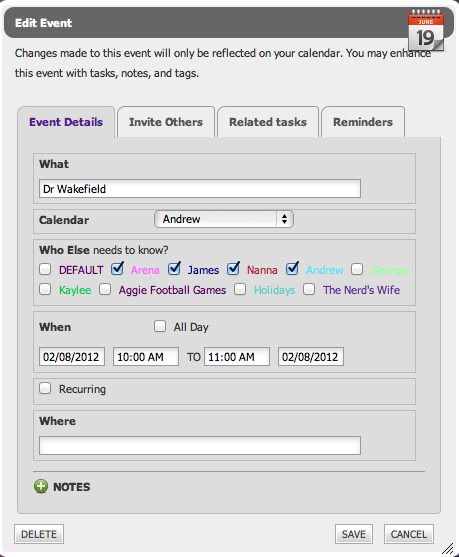
Task: Click the 10:00 AM start time field
Action: 146,356
